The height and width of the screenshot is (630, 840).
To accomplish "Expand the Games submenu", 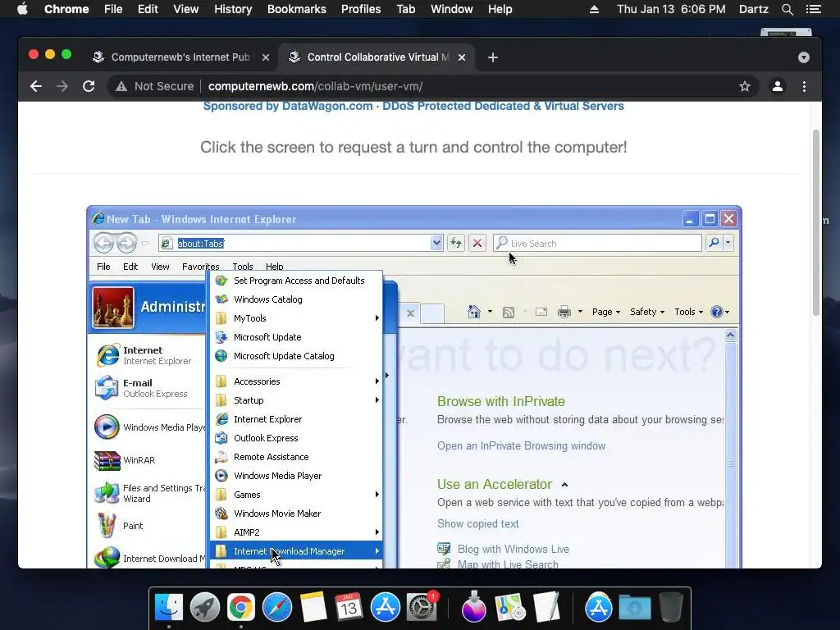I will pos(298,495).
